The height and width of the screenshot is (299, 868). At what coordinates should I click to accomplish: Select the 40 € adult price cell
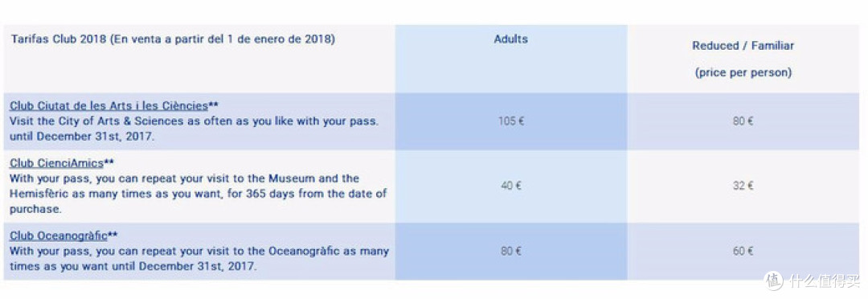(x=510, y=186)
